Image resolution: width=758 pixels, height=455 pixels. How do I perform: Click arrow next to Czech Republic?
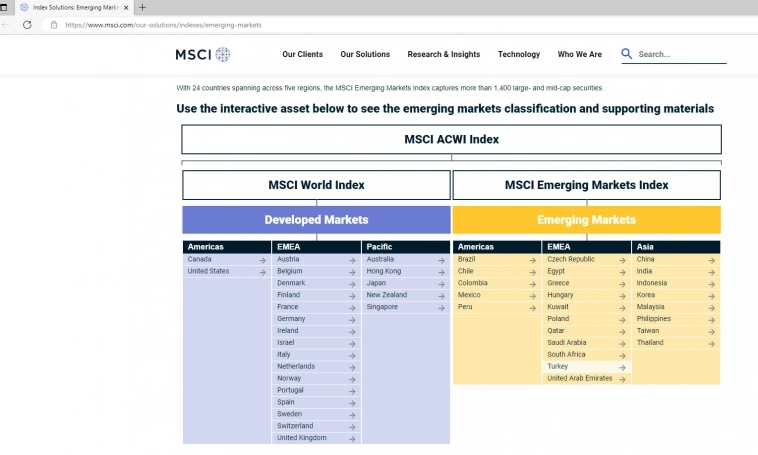pos(622,260)
